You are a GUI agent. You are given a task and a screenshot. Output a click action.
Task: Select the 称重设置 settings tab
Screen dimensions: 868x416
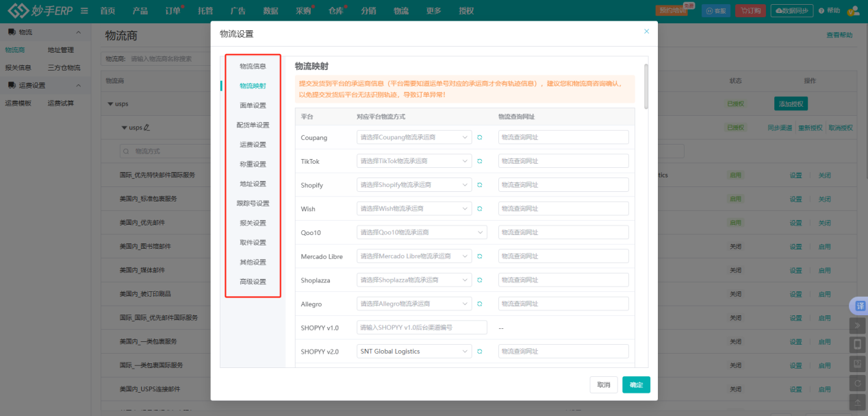(253, 164)
